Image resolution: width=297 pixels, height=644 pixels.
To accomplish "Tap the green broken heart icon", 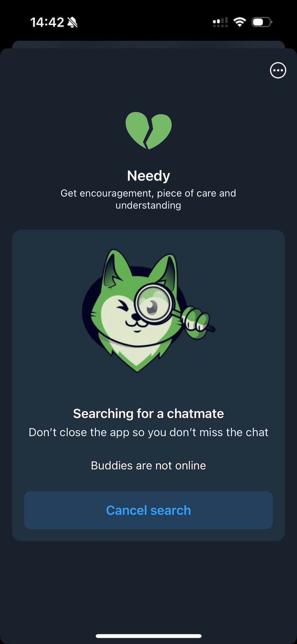I will pyautogui.click(x=148, y=130).
